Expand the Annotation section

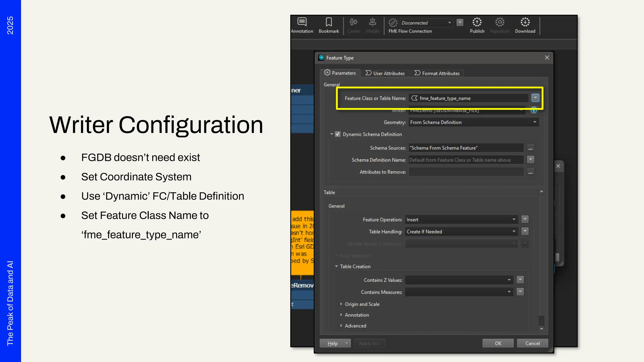click(341, 315)
